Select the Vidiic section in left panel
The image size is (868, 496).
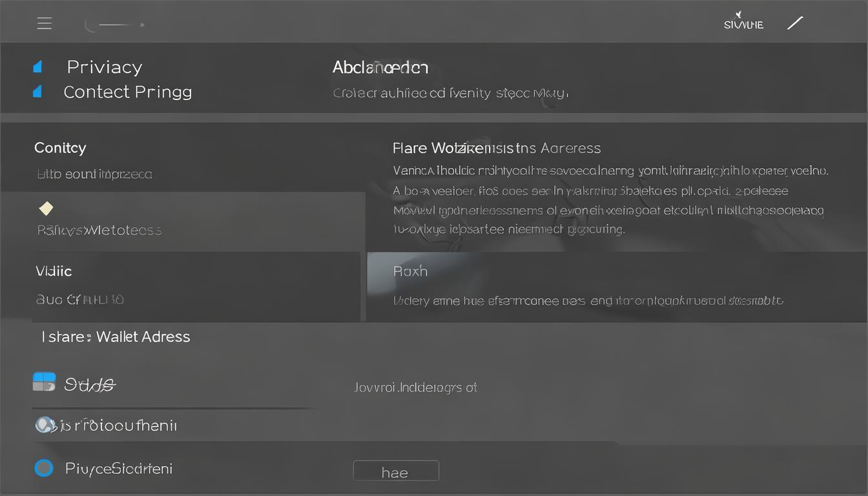tap(54, 271)
